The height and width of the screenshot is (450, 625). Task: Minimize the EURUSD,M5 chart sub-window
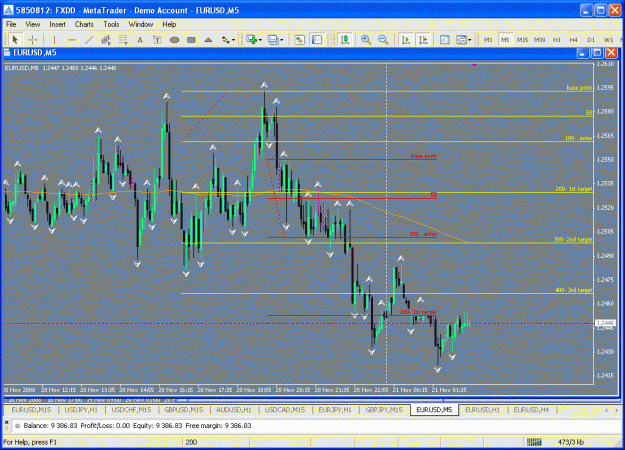tap(583, 53)
